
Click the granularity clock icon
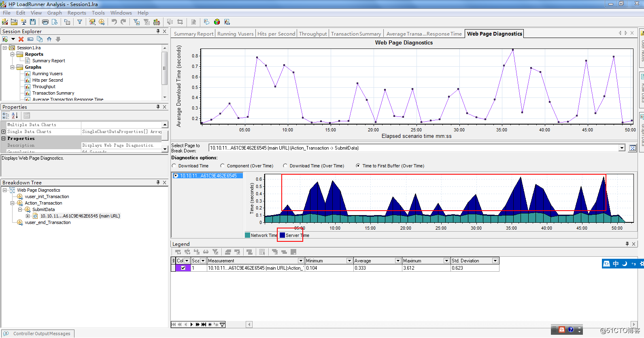[102, 22]
